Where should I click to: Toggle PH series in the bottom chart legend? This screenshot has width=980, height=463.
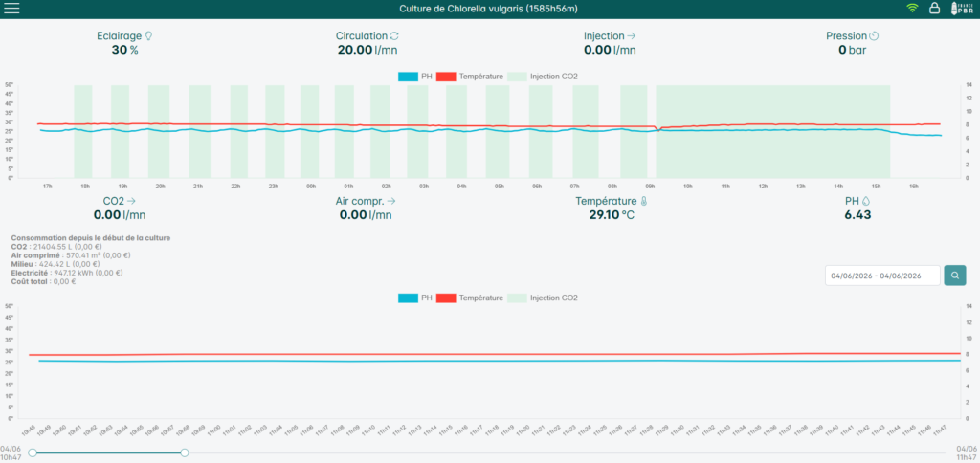pyautogui.click(x=415, y=298)
